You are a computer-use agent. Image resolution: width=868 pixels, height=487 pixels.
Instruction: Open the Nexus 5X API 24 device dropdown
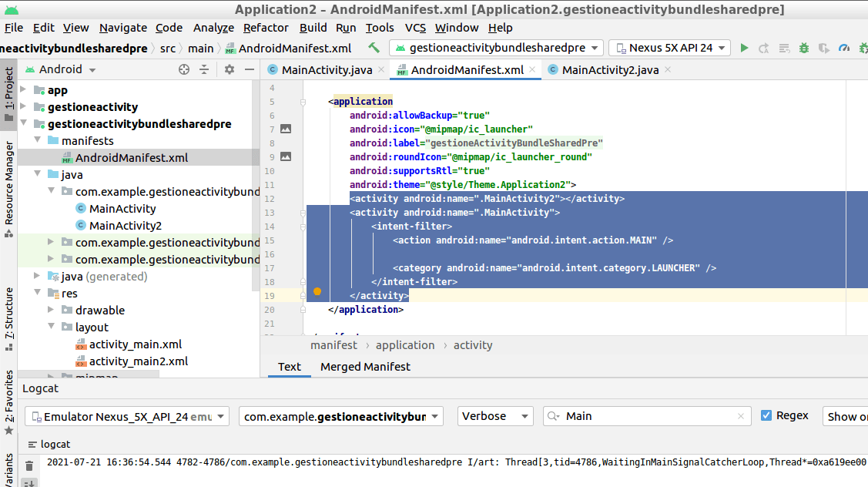[x=670, y=49]
